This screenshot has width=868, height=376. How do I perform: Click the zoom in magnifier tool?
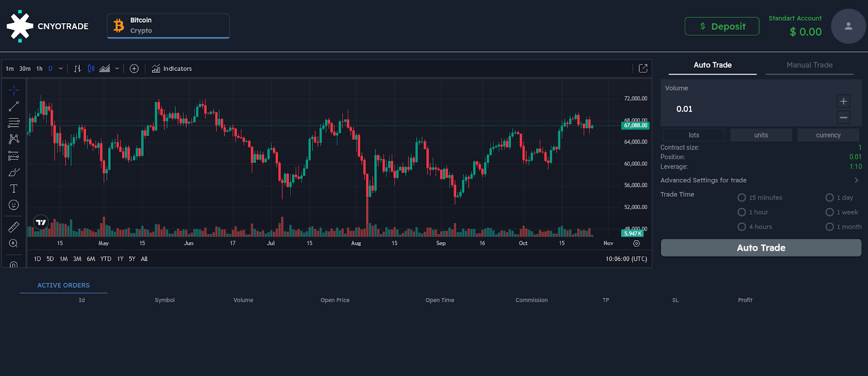(x=14, y=243)
